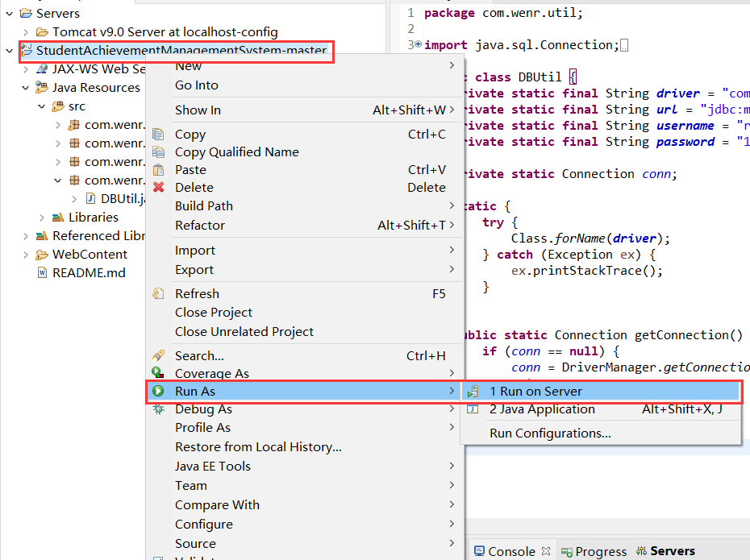Open the Go Into menu item
750x560 pixels.
point(304,85)
